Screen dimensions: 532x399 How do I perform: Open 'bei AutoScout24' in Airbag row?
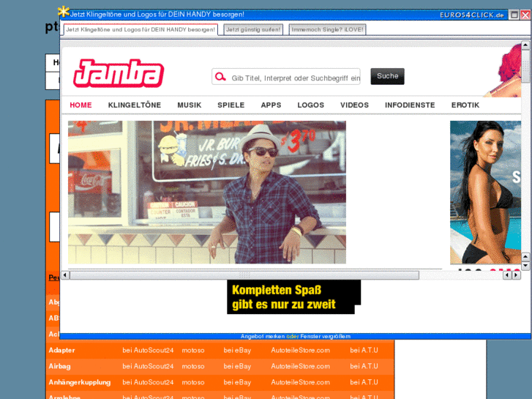tap(148, 366)
